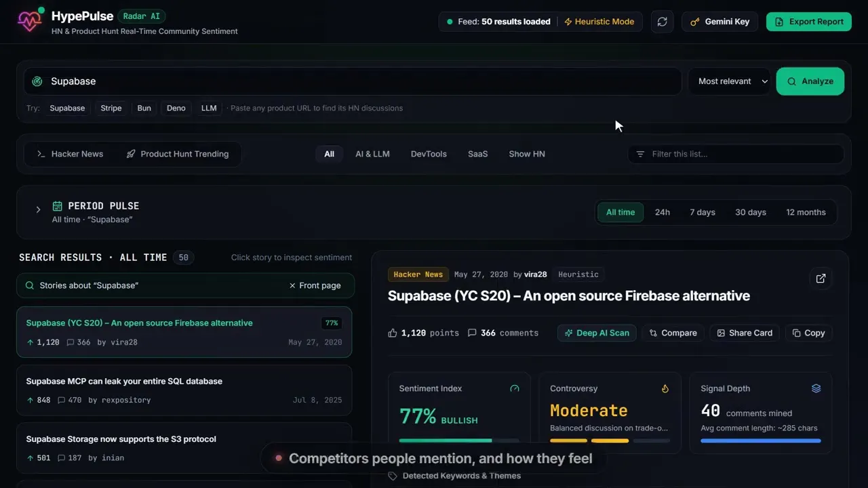Click the Analyze button
Viewport: 868px width, 488px height.
point(810,81)
